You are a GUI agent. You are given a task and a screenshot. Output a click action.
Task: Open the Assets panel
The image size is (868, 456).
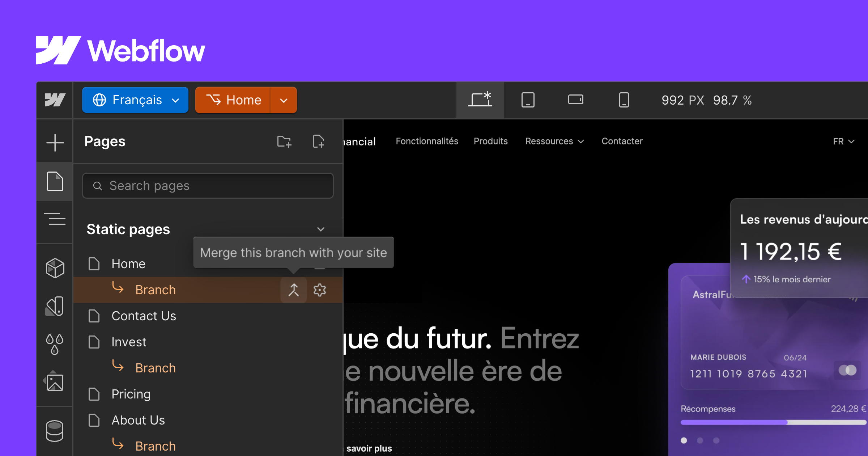pyautogui.click(x=55, y=382)
